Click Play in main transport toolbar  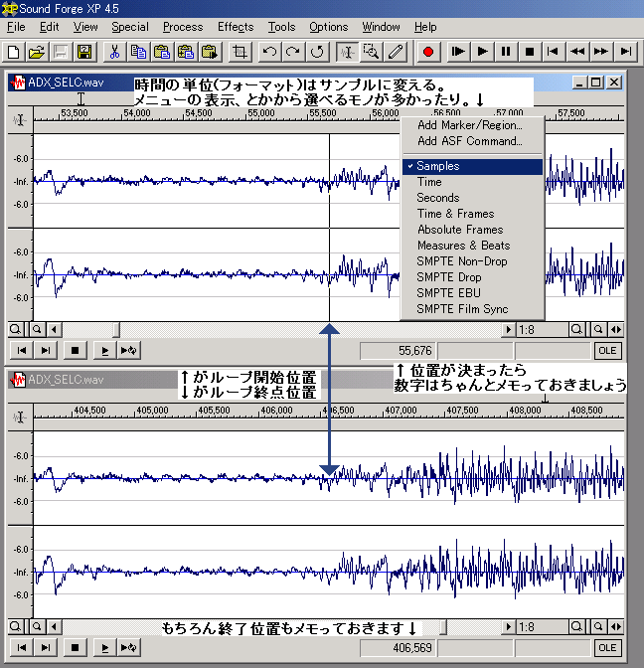482,52
